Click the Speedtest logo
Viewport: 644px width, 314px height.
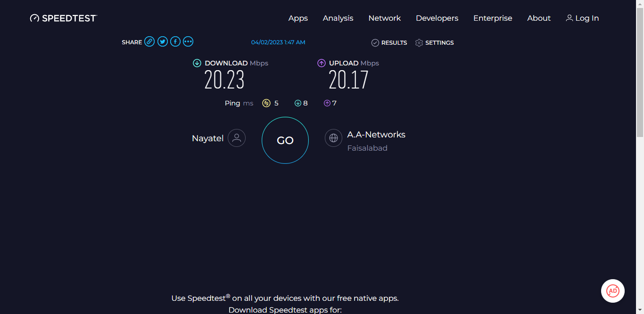point(64,18)
